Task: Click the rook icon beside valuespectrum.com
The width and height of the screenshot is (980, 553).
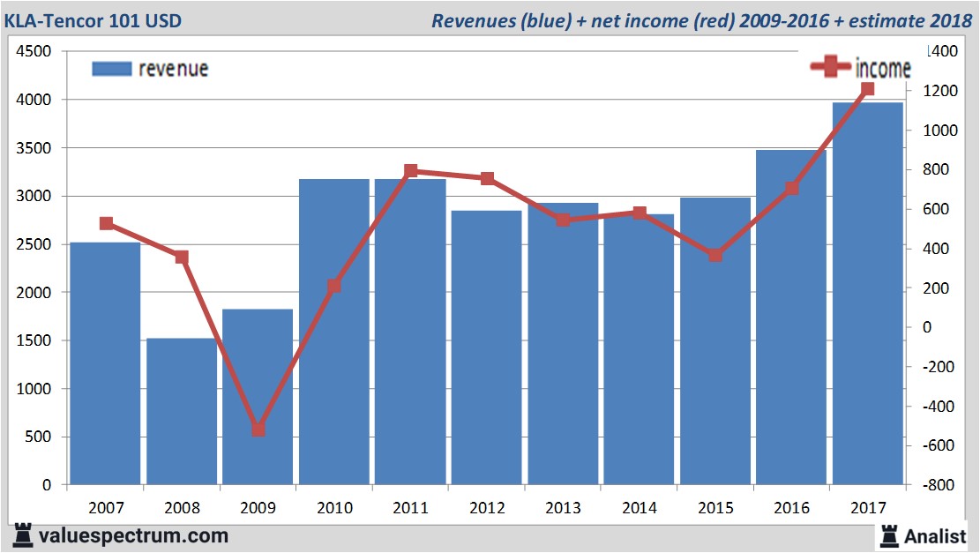Action: click(23, 534)
